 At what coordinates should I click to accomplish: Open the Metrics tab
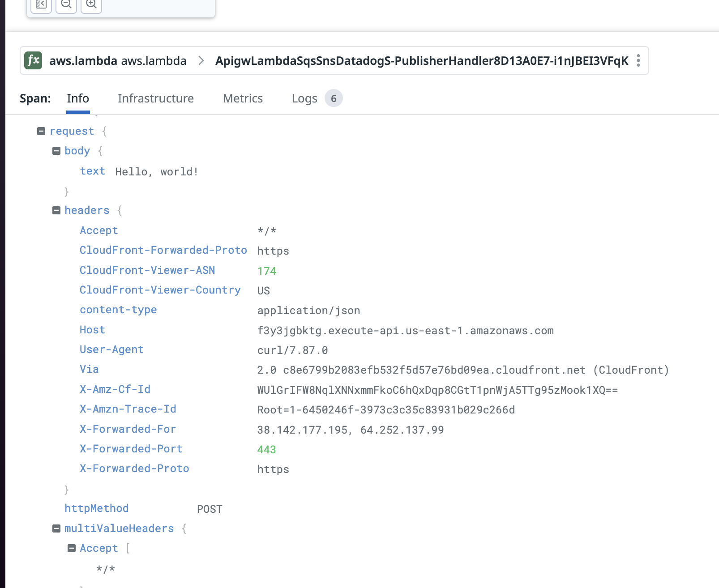click(x=243, y=98)
